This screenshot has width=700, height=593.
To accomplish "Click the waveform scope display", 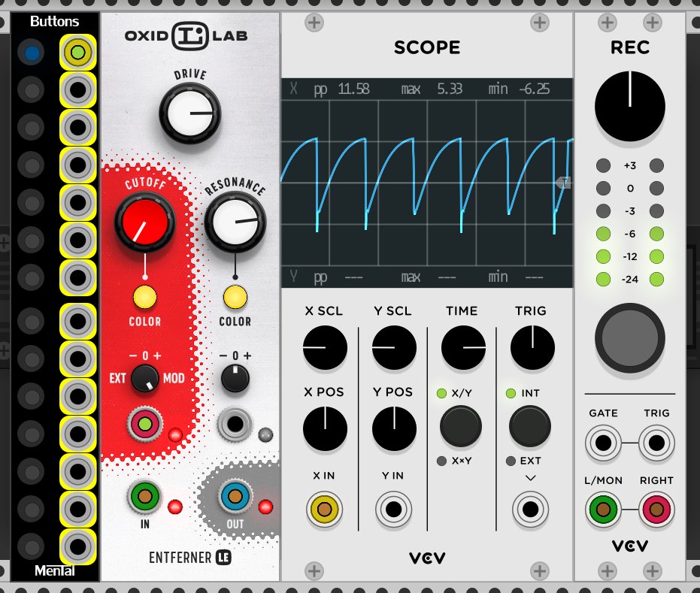I will click(427, 183).
